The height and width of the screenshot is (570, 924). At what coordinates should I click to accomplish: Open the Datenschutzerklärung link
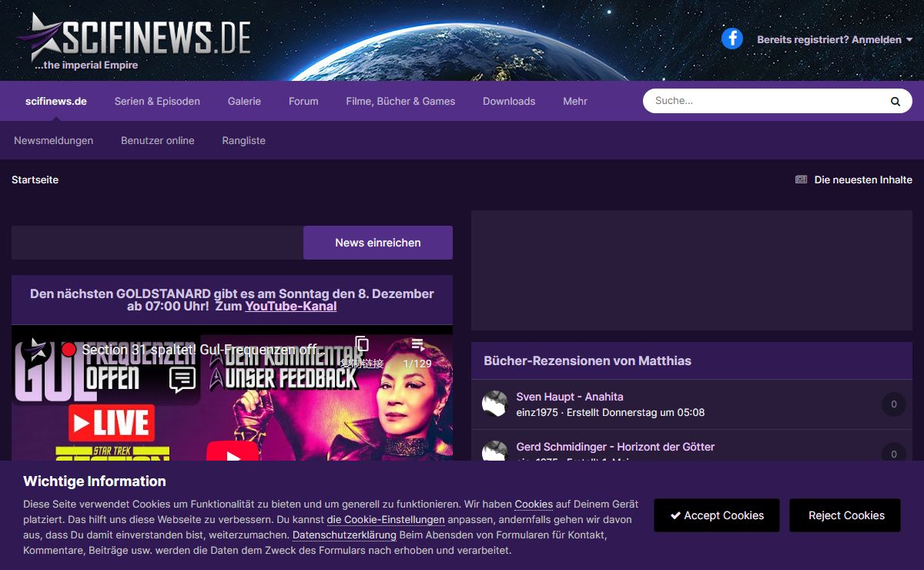tap(344, 535)
